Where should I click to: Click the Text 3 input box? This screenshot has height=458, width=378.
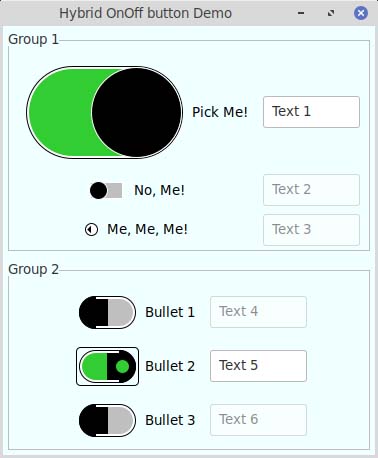[x=311, y=230]
